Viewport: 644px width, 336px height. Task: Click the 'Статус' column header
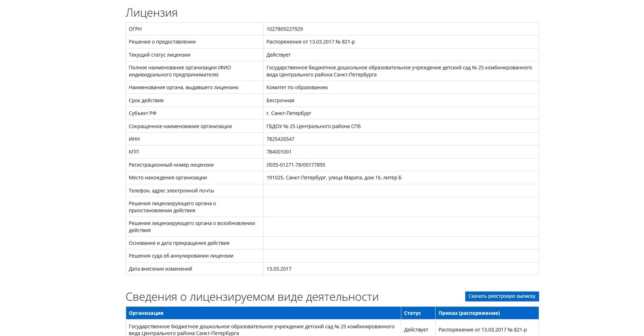click(412, 313)
